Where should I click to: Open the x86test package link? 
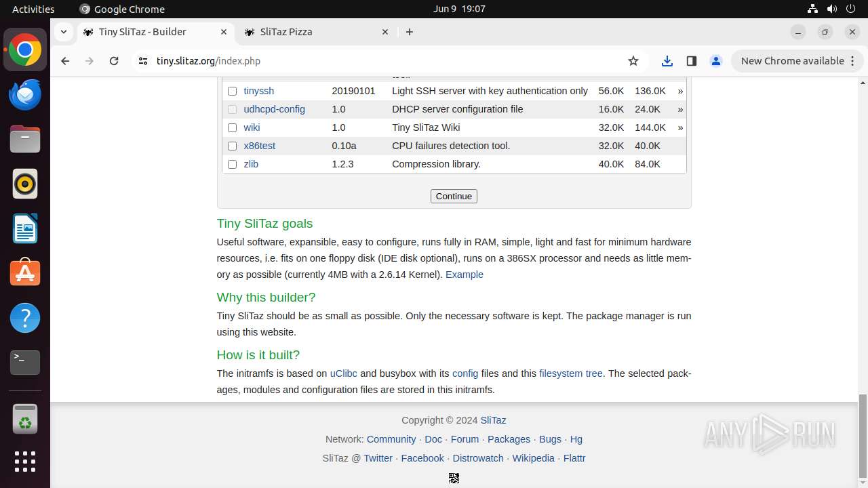[260, 146]
